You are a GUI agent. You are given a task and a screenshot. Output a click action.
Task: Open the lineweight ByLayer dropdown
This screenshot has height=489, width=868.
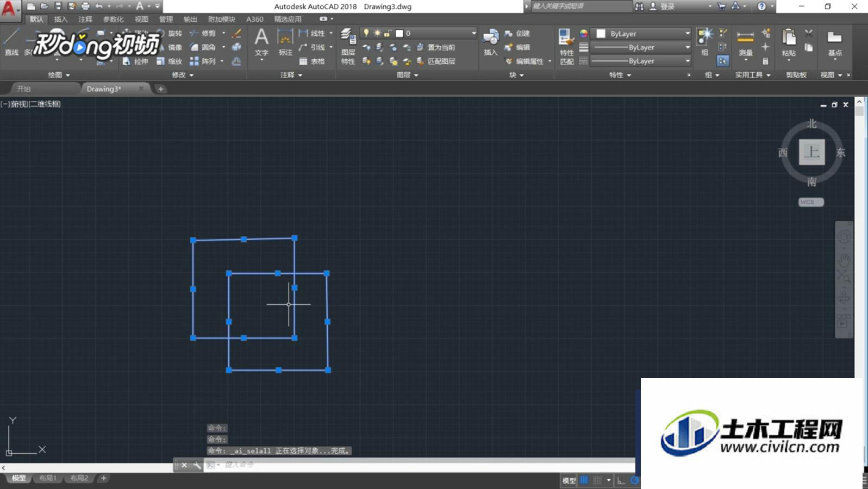641,47
